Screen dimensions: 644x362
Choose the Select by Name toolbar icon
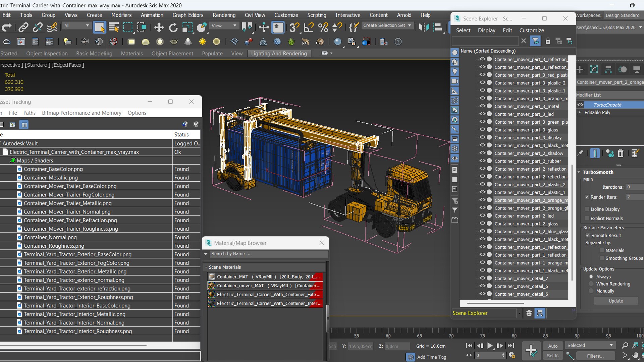click(x=114, y=27)
